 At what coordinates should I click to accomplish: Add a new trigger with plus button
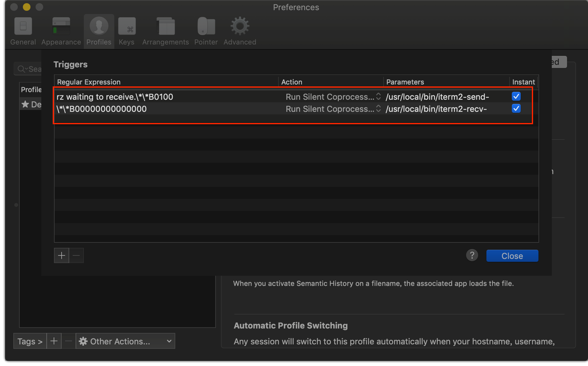point(62,255)
